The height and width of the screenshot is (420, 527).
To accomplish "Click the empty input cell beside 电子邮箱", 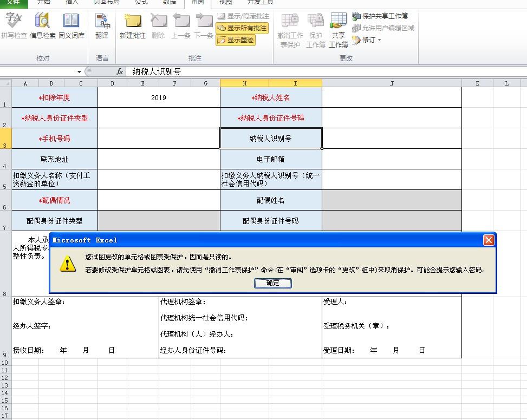I will (x=392, y=159).
